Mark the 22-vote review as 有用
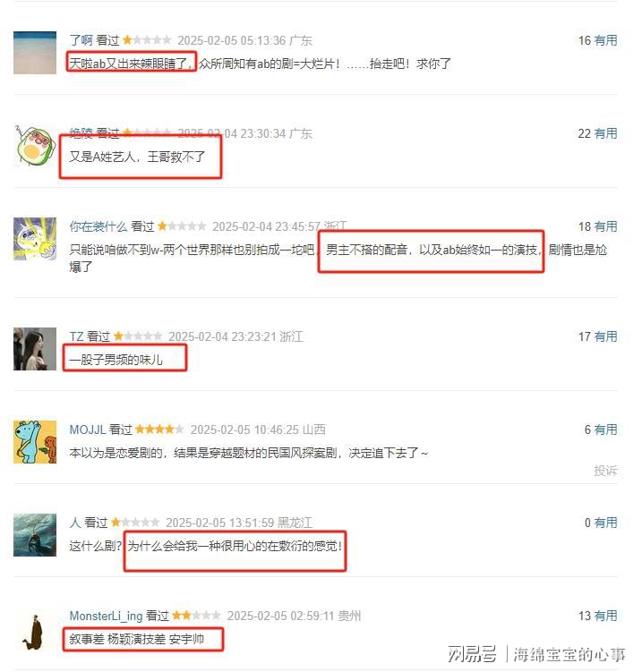This screenshot has height=672, width=642. pos(605,133)
